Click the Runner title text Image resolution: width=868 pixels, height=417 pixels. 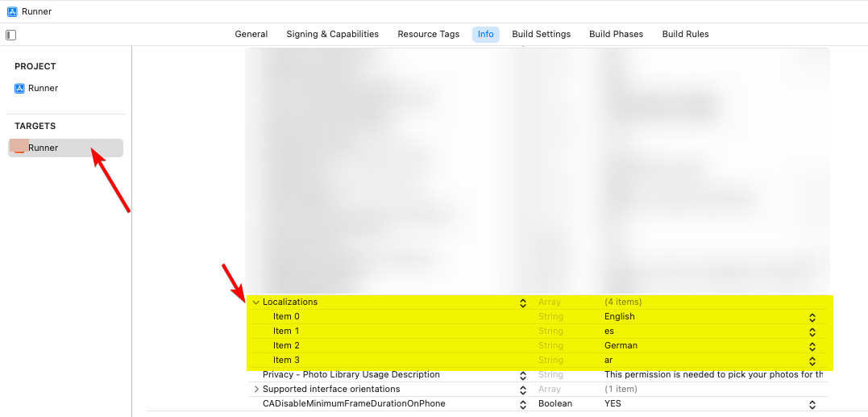pyautogui.click(x=36, y=11)
